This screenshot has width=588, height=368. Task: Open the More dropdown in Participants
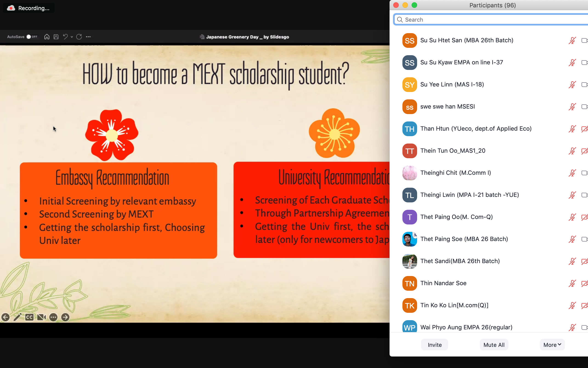(552, 345)
